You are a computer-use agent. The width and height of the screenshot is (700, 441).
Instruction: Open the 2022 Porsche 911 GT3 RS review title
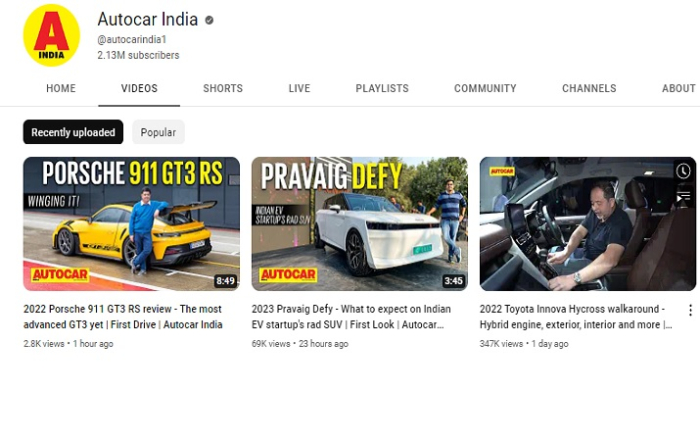coord(123,317)
